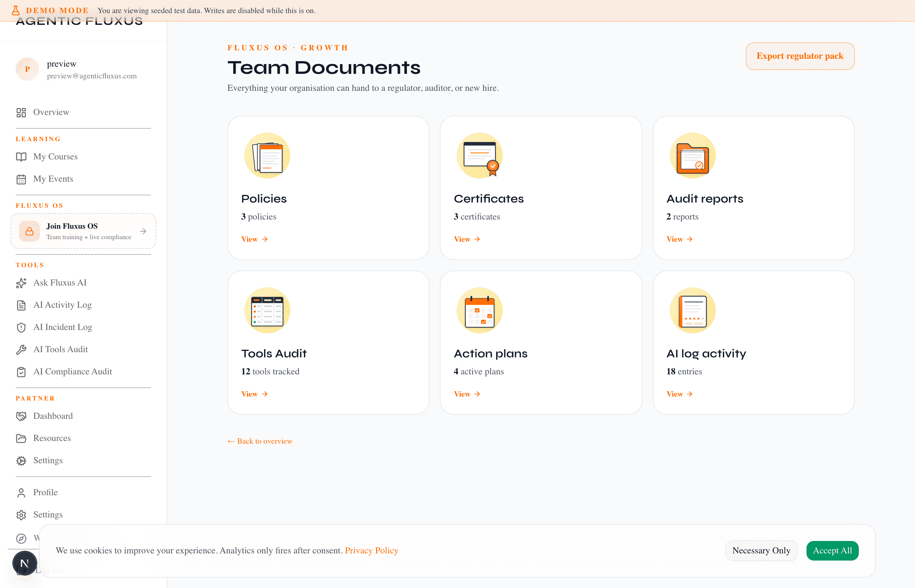Open Resources in the Partner section
The width and height of the screenshot is (915, 588).
tap(52, 438)
